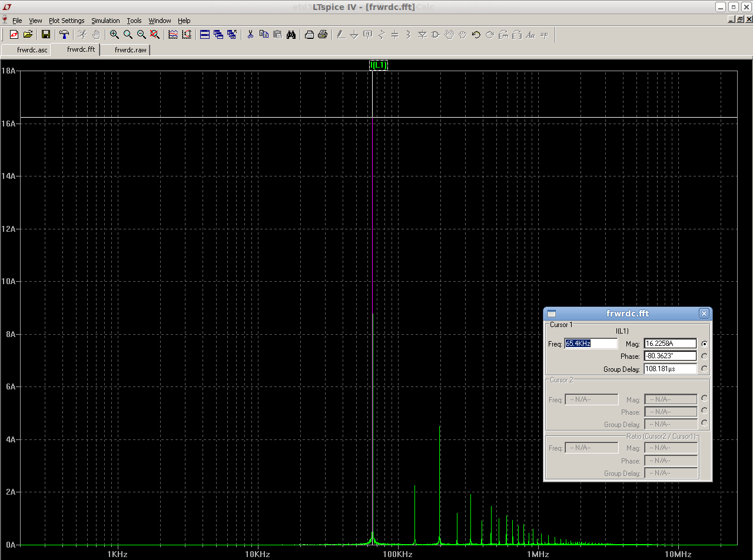Select the Phase radio button for Cursor 1
Screen dimensions: 753x560
click(x=705, y=356)
